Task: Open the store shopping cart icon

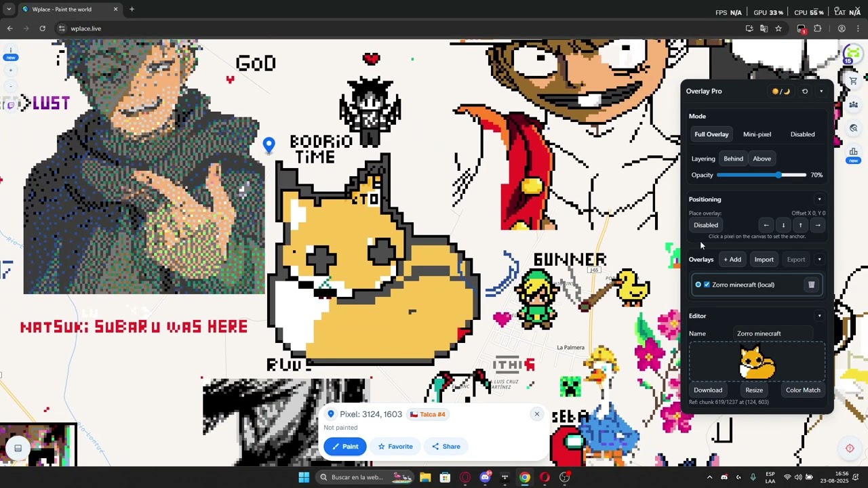Action: click(x=853, y=81)
